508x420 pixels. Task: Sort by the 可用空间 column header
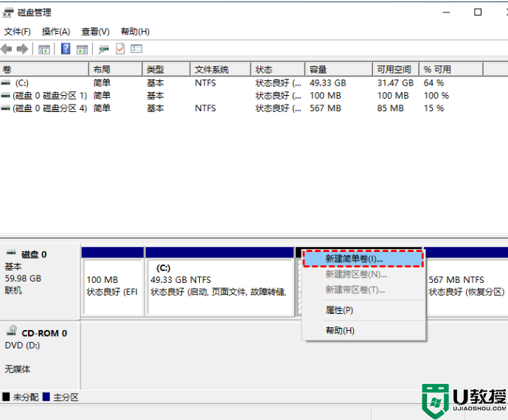[396, 69]
